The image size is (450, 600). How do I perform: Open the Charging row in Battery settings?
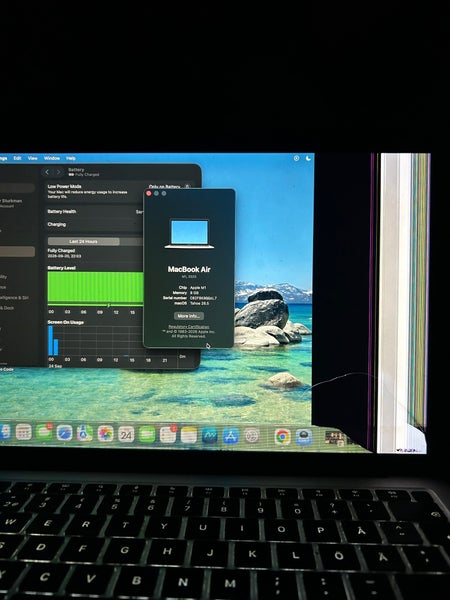click(x=95, y=225)
